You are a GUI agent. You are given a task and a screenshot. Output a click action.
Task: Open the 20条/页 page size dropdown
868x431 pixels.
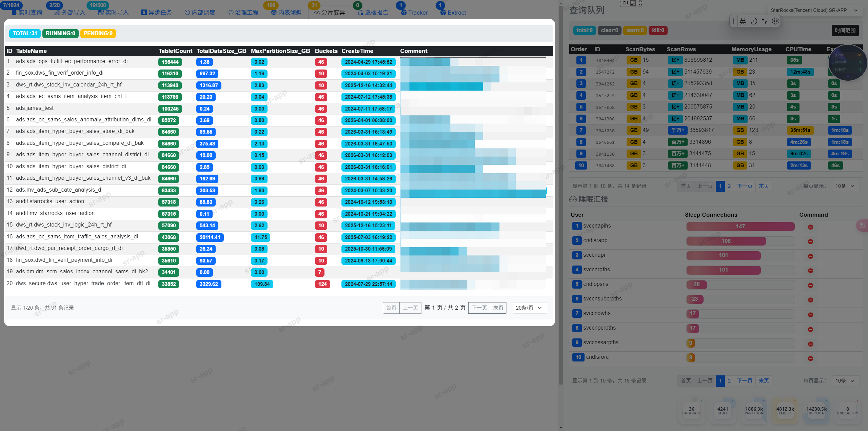pyautogui.click(x=529, y=308)
